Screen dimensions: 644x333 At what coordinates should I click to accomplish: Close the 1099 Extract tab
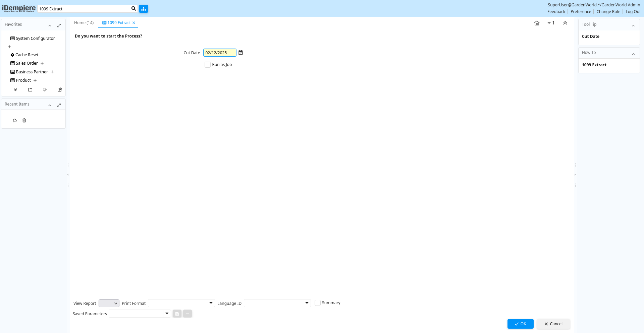point(134,23)
